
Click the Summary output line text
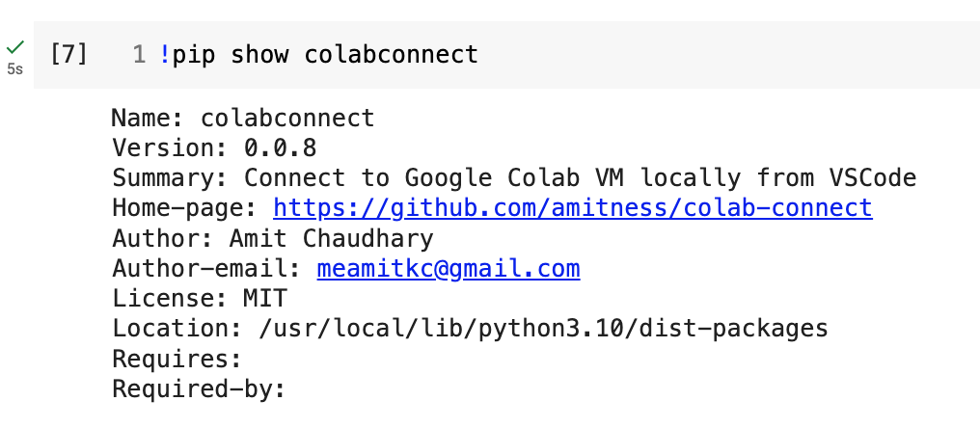point(514,178)
